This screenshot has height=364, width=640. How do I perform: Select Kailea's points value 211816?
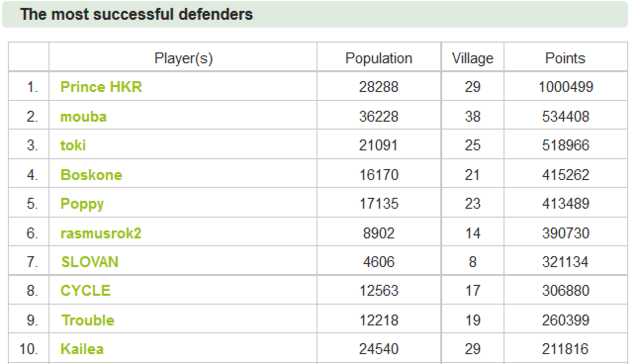click(x=565, y=349)
